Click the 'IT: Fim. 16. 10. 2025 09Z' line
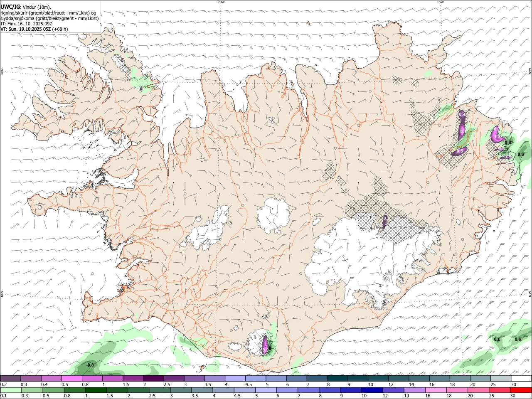The width and height of the screenshot is (532, 399). [26, 24]
